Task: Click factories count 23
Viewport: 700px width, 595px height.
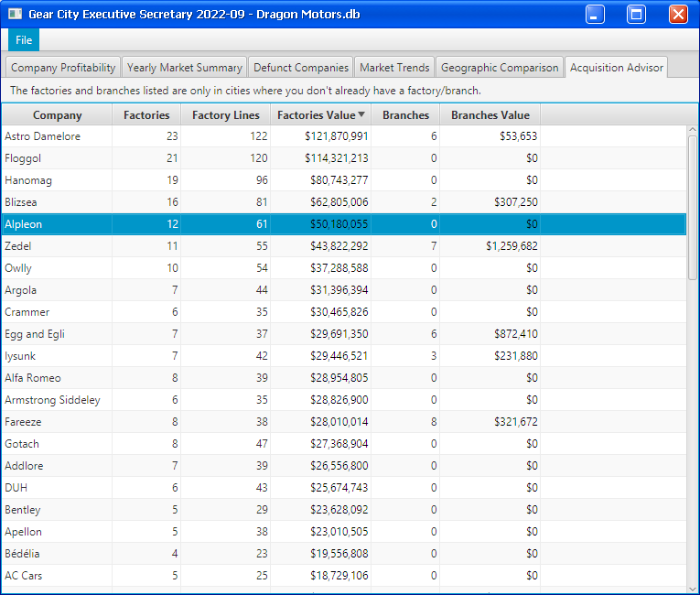Action: (172, 136)
